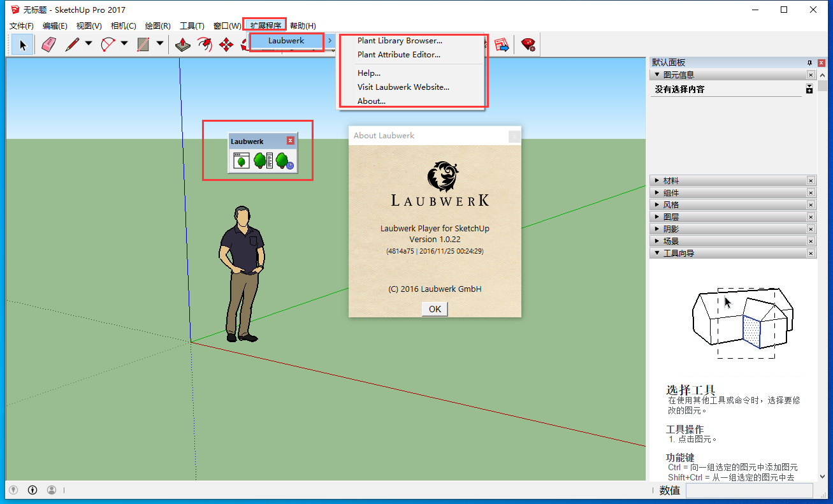Click the 数值 measurements input box
The height and width of the screenshot is (504, 833).
(x=749, y=491)
